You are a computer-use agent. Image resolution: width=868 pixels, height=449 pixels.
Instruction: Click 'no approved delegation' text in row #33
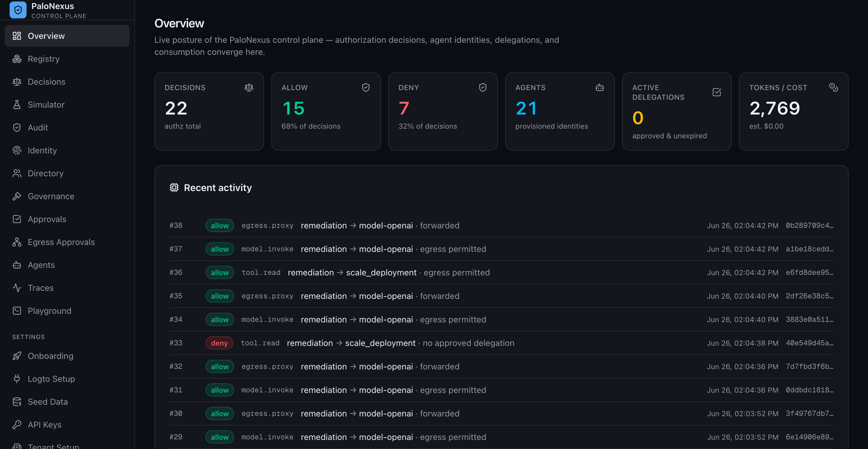coord(468,343)
